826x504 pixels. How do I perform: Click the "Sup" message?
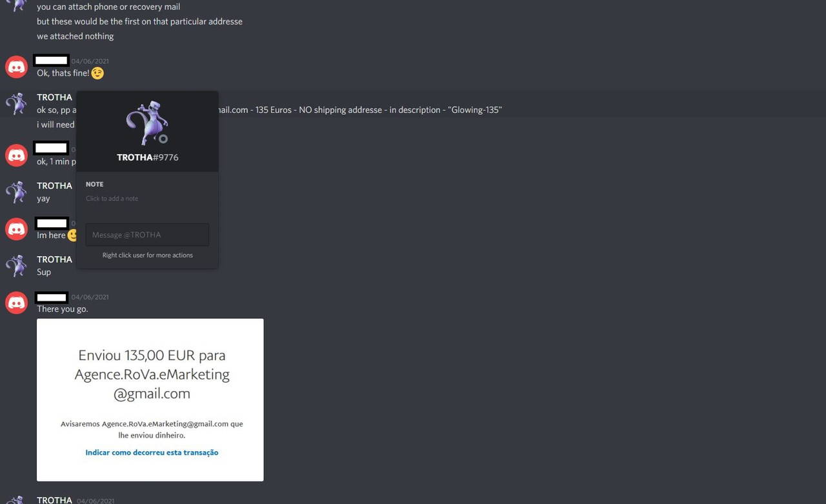[44, 272]
